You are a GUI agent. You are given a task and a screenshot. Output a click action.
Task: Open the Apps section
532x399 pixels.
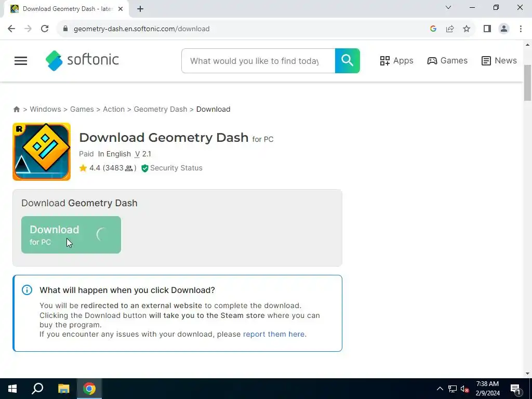396,61
